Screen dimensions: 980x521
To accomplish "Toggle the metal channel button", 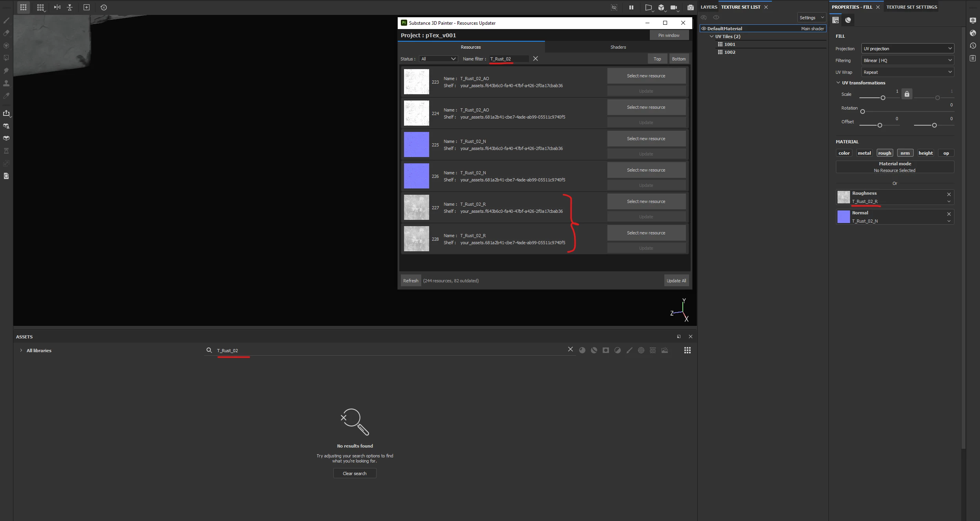I will (x=864, y=153).
